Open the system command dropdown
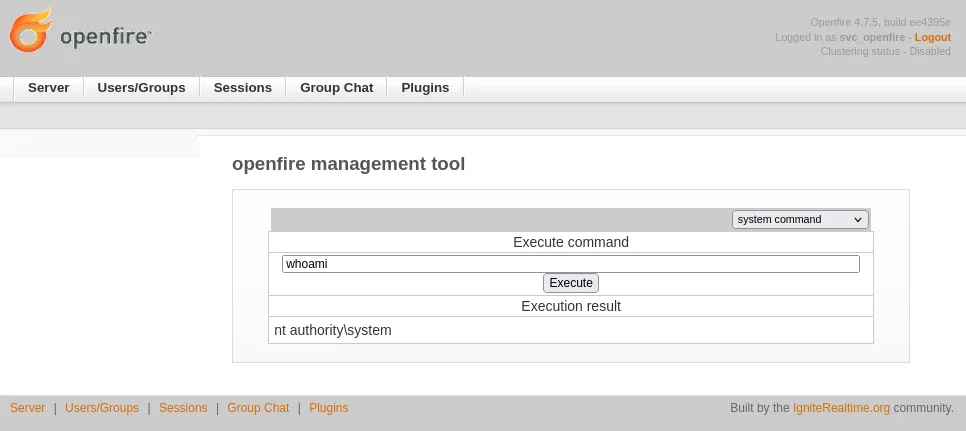The width and height of the screenshot is (966, 431). point(800,220)
